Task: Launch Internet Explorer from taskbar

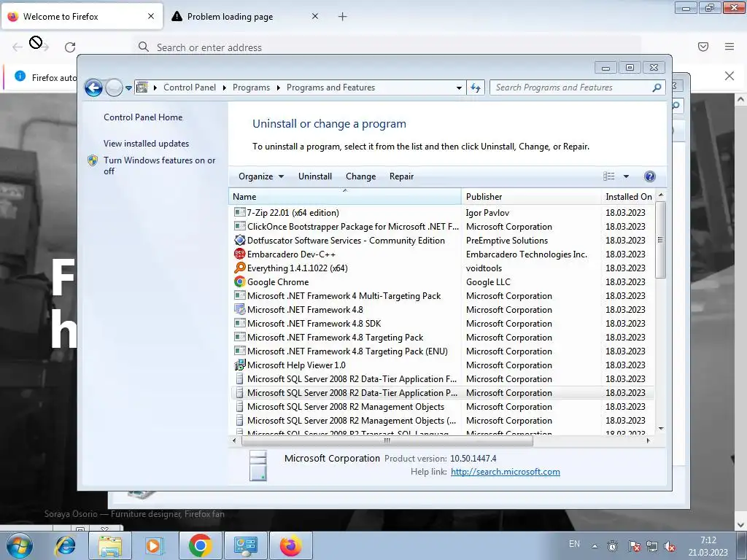Action: (65, 545)
